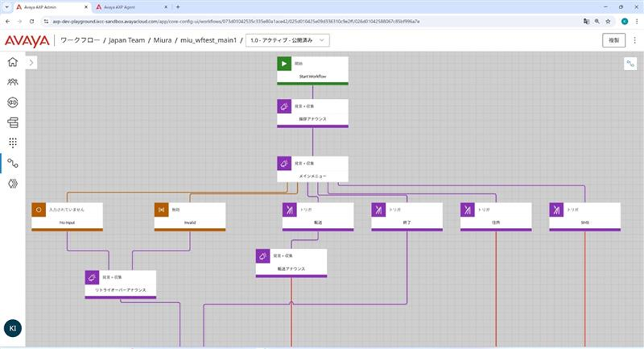Screen dimensions: 644x349
Task: Click the round circle icon in sidebar
Action: click(13, 103)
